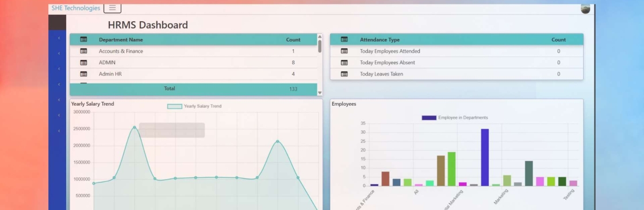Click the tallest blue bar in Employees chart

pos(485,157)
